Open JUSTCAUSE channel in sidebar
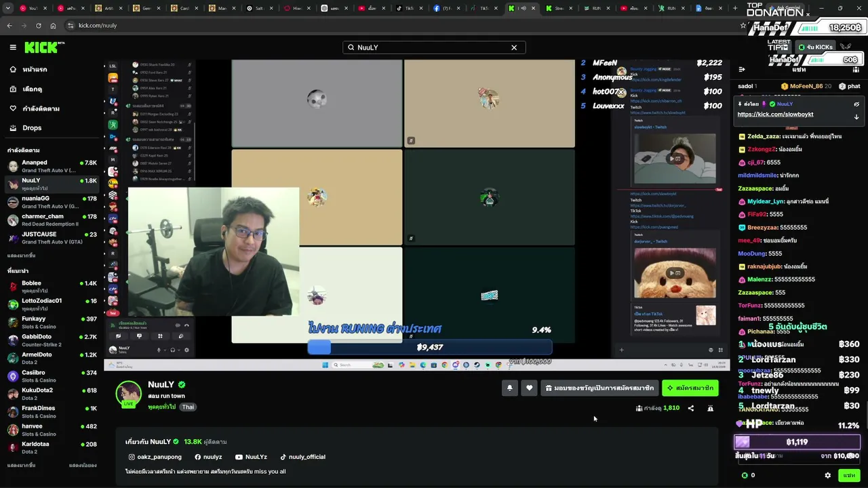Screen dimensions: 868x488 coord(52,238)
